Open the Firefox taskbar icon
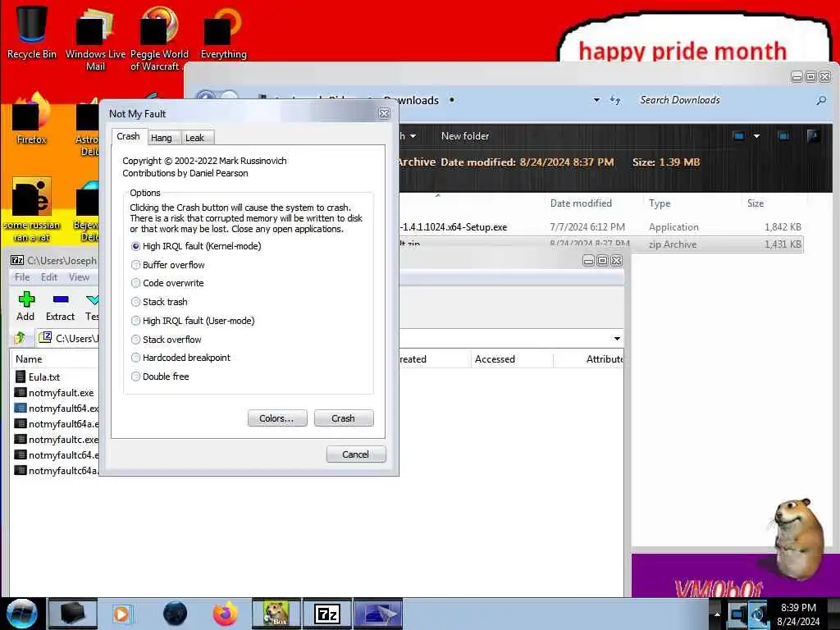Image resolution: width=840 pixels, height=630 pixels. coord(226,614)
